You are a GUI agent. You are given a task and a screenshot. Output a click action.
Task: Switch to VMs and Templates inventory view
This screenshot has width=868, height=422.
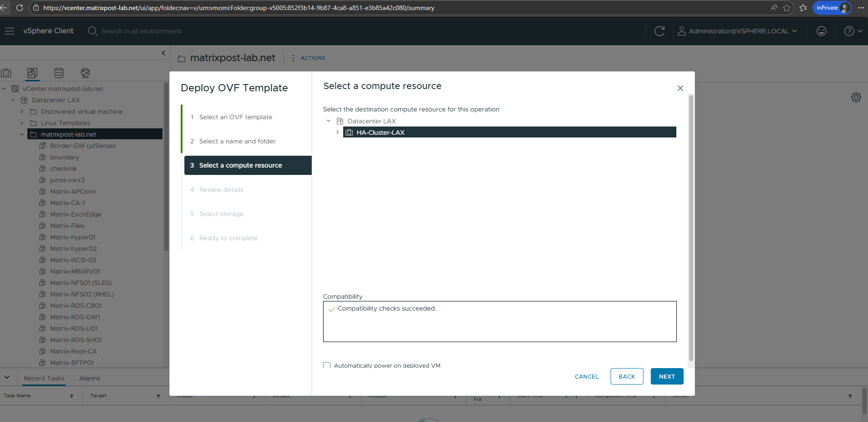click(x=32, y=73)
